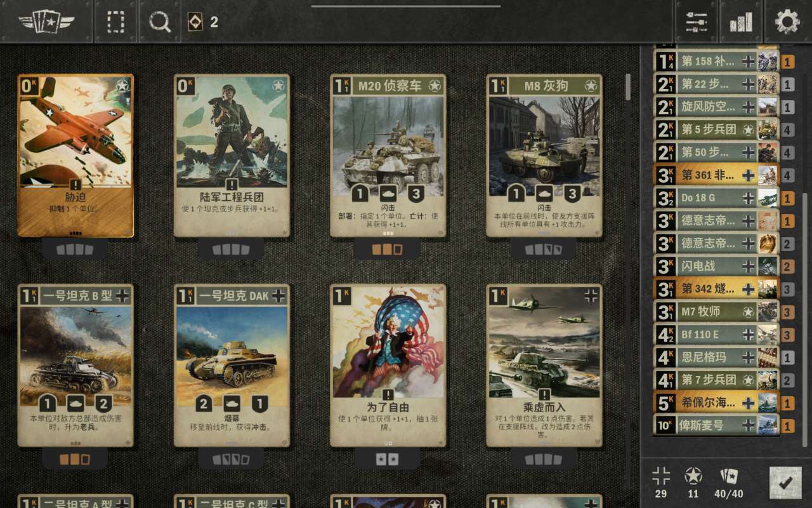Open the deck statistics bar chart icon
This screenshot has width=812, height=508.
pyautogui.click(x=741, y=22)
